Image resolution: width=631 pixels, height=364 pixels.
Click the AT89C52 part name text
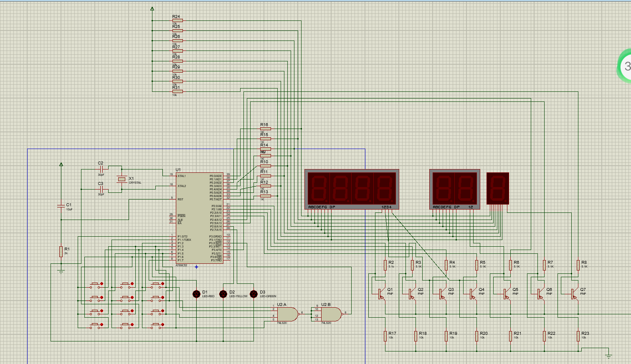click(x=182, y=265)
